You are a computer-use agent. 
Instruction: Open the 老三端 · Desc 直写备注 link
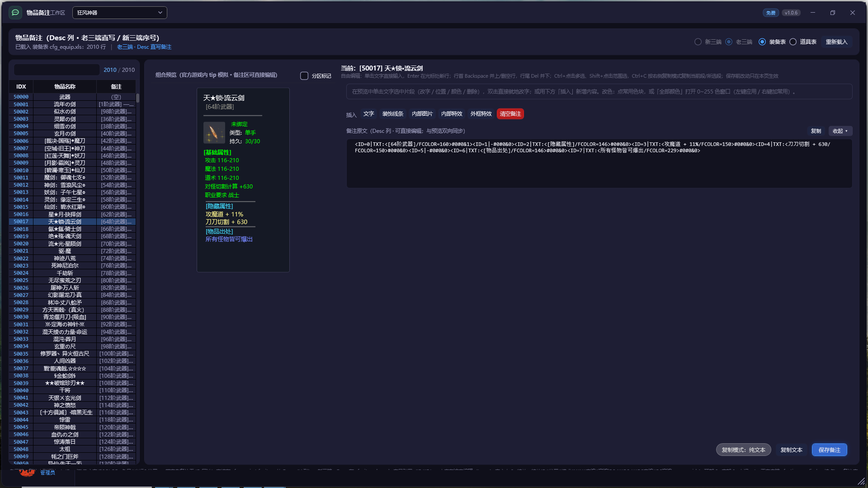[144, 47]
